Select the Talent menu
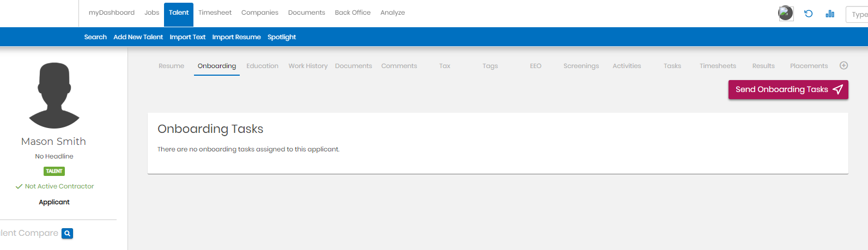The image size is (868, 250). [179, 14]
